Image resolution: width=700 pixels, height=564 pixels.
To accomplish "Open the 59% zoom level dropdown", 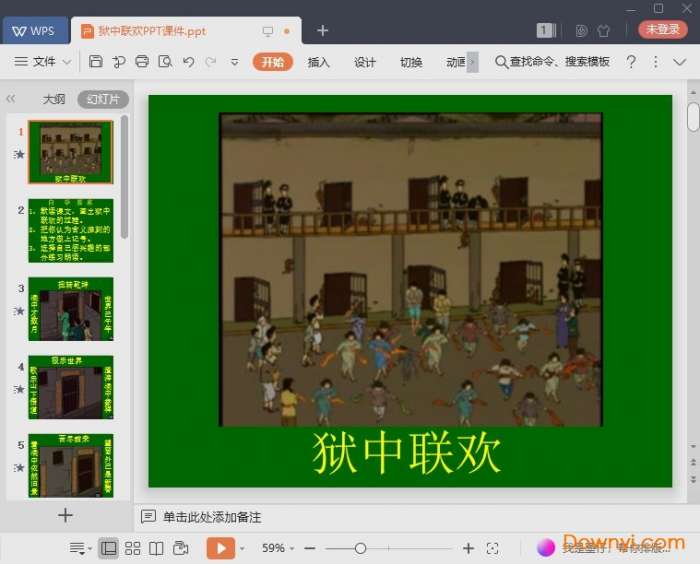I will pos(278,548).
